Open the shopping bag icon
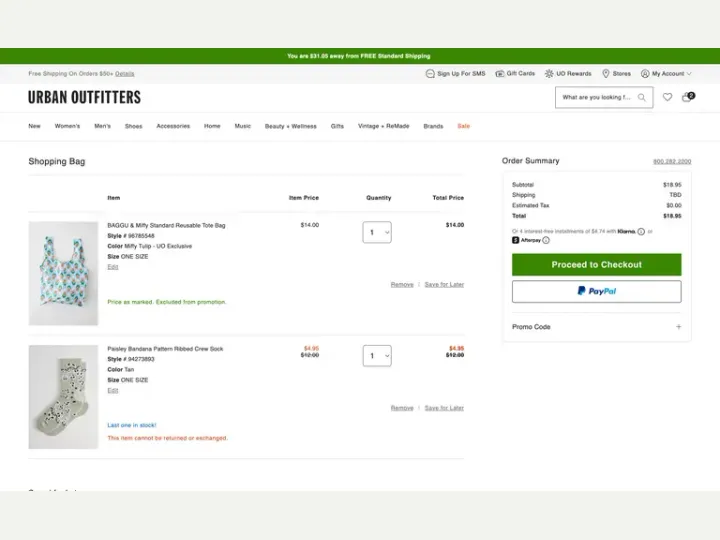Screen dimensions: 720x540 click(x=687, y=96)
